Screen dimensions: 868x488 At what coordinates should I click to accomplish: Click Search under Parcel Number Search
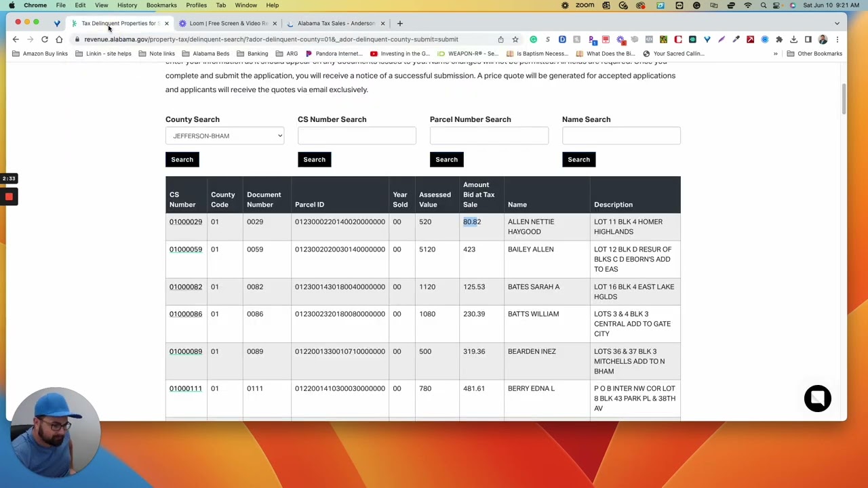(446, 159)
